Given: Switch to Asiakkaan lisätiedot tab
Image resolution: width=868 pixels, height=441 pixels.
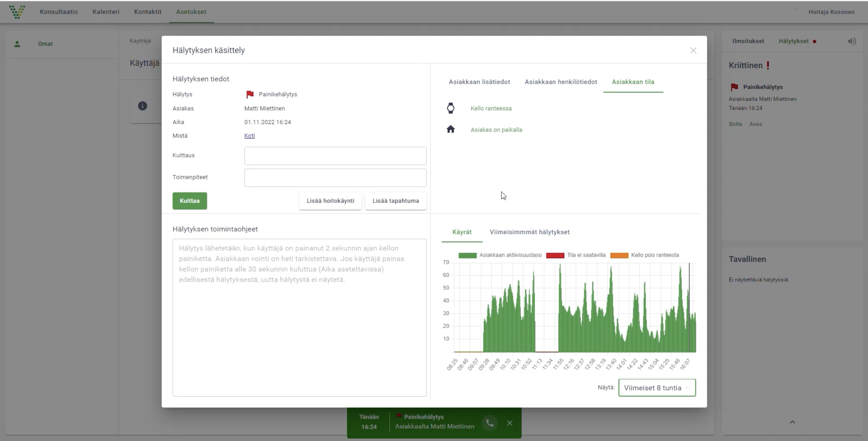Looking at the screenshot, I should tap(479, 82).
